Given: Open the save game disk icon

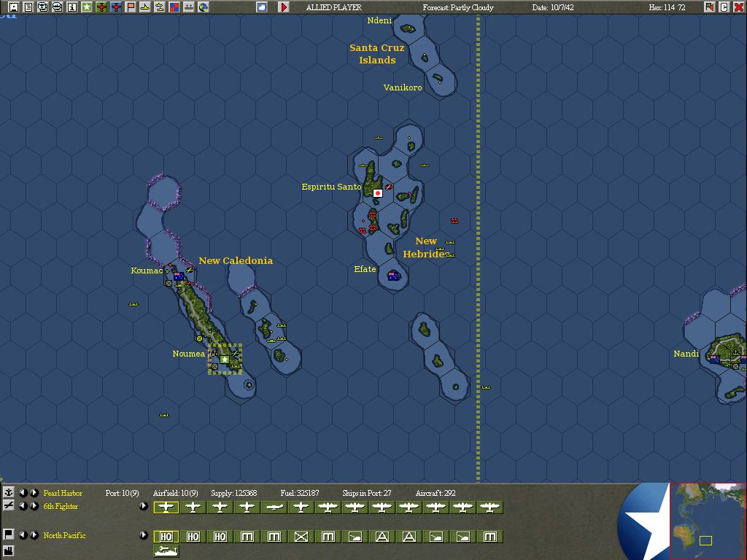Looking at the screenshot, I should 14,7.
